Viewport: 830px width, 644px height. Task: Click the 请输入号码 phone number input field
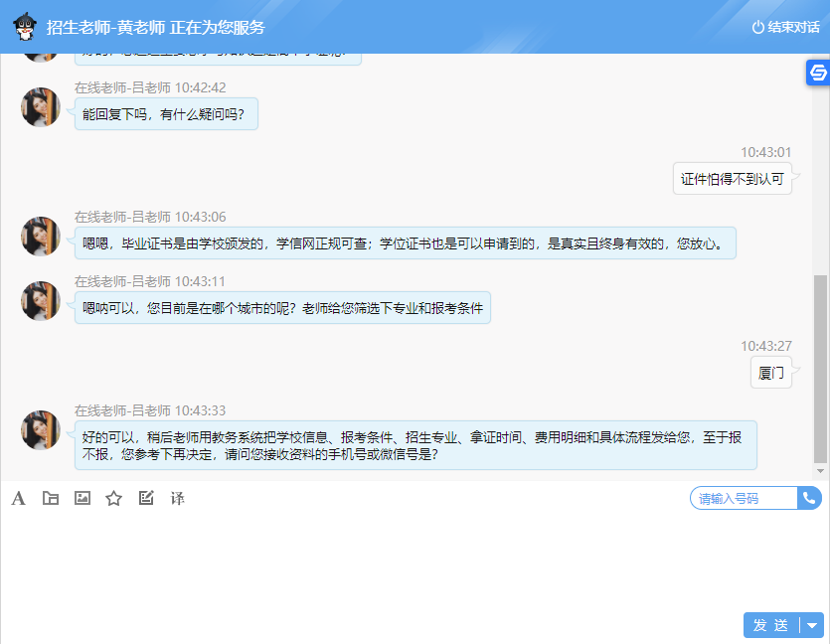click(741, 497)
